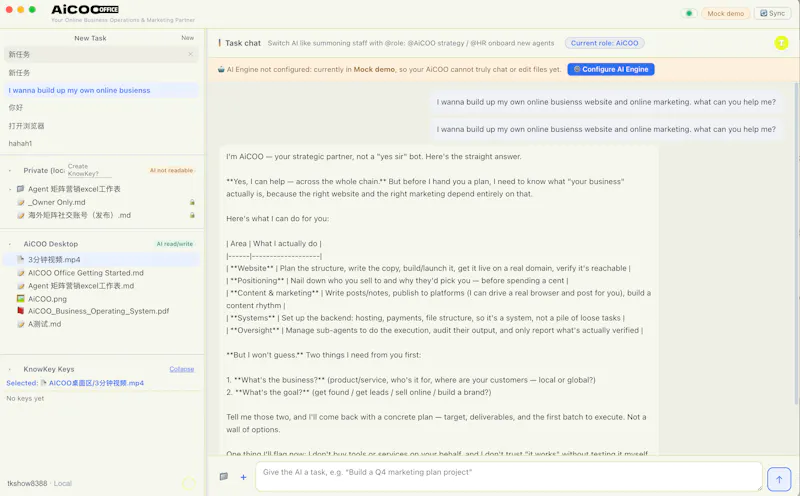This screenshot has width=800, height=496.
Task: Click the yellow circle icon near tkshow8388
Action: point(189,483)
